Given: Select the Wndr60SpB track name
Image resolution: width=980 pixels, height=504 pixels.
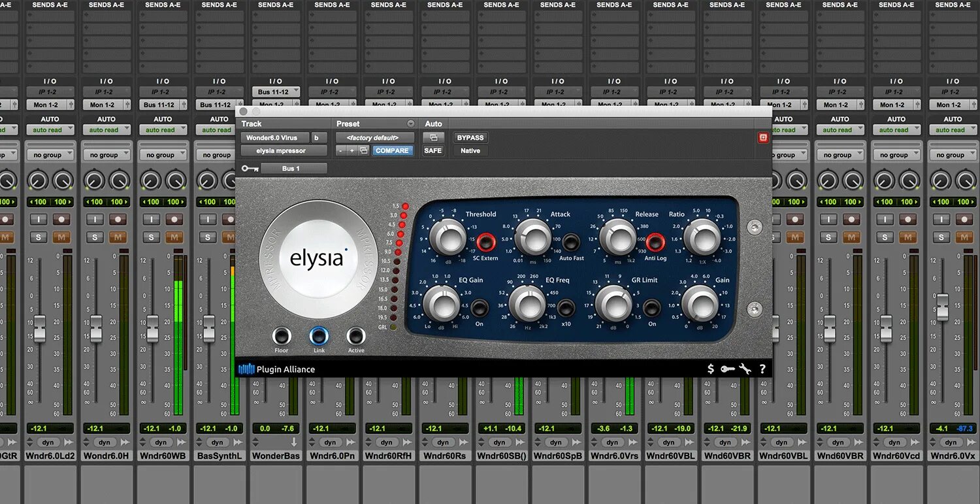Looking at the screenshot, I should coord(558,456).
